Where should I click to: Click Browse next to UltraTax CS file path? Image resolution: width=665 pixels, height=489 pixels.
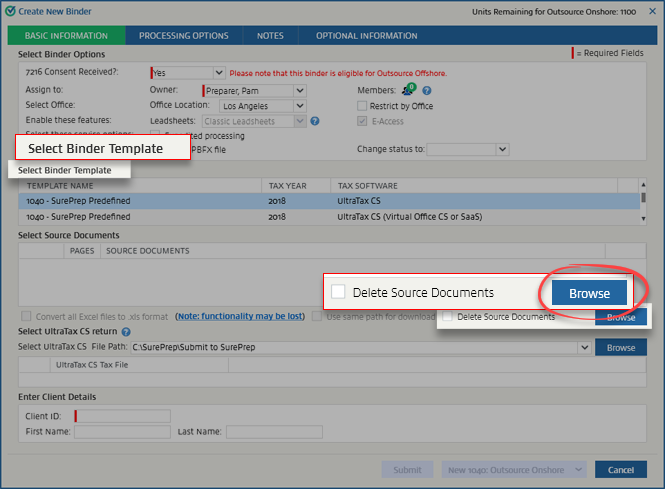[620, 348]
